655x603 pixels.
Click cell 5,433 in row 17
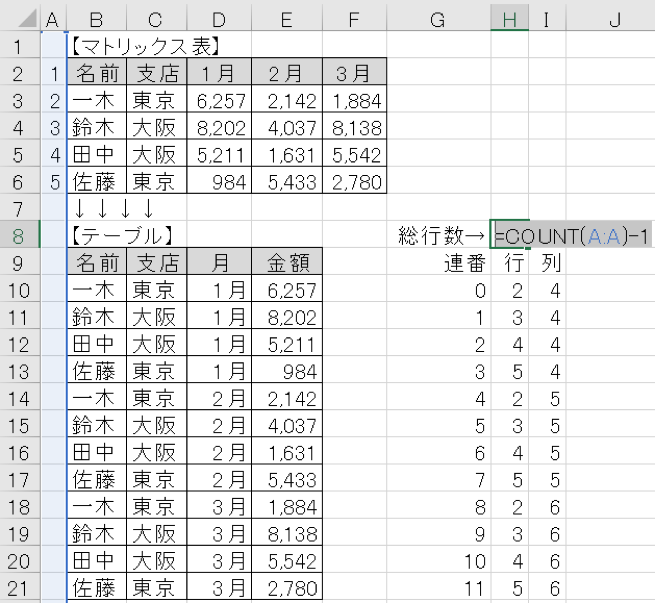[x=287, y=480]
